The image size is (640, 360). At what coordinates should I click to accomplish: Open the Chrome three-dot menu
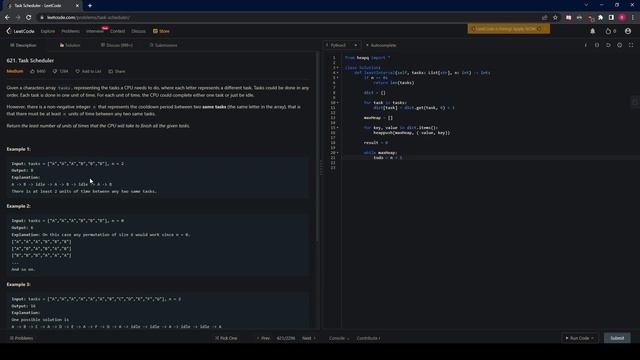[633, 18]
